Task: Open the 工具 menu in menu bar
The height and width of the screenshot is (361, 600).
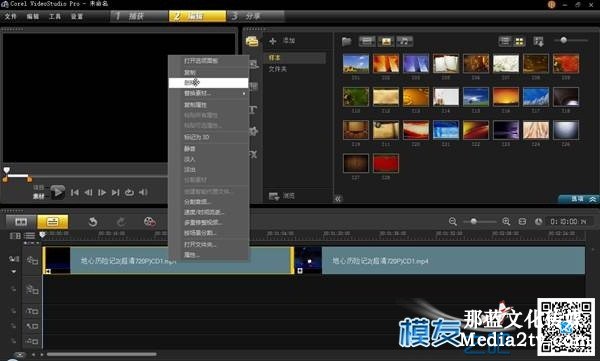Action: click(55, 16)
